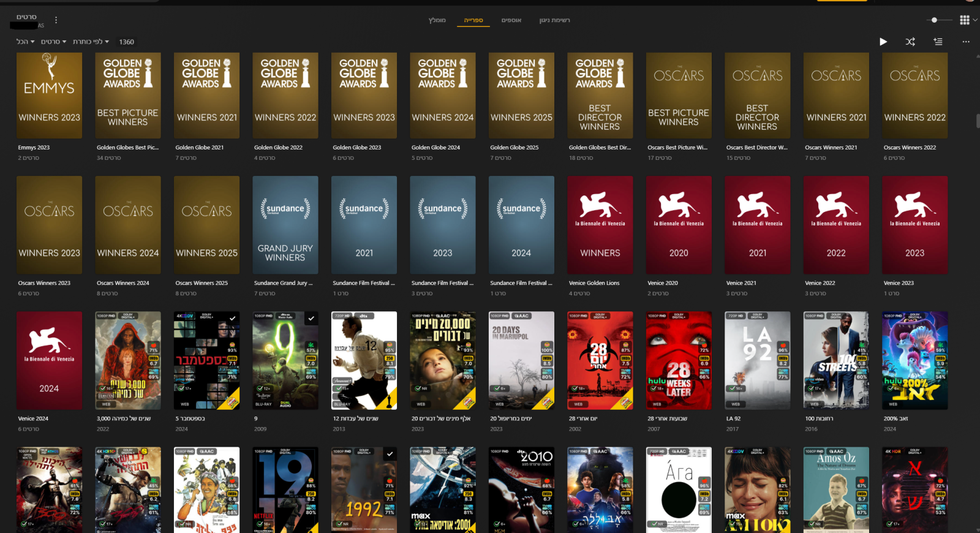Open the Sundance Grand Jury Winners poster
Viewport: 980px width, 533px height.
(285, 225)
